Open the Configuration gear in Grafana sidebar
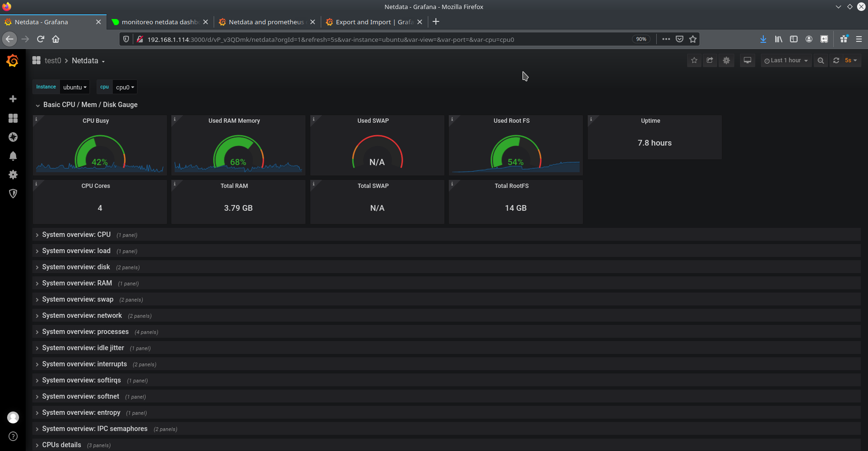 (x=13, y=175)
